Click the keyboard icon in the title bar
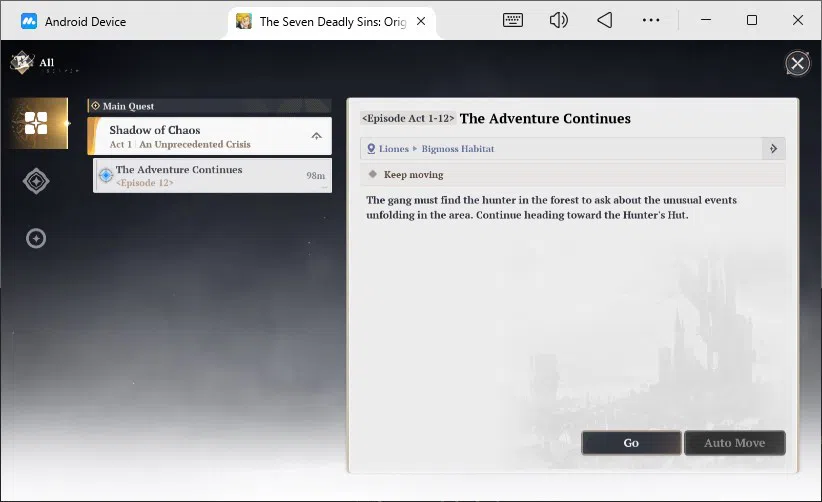Image resolution: width=822 pixels, height=502 pixels. [513, 20]
